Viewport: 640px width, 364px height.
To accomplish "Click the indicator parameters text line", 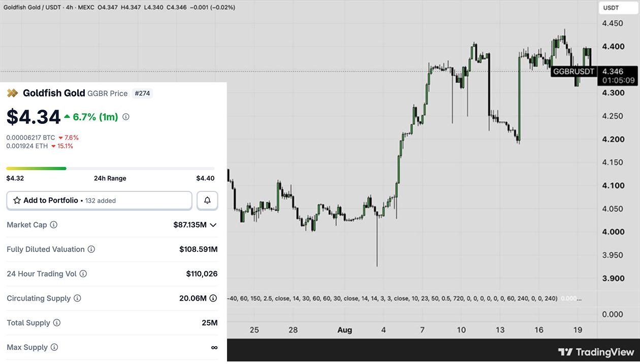I will click(x=392, y=299).
